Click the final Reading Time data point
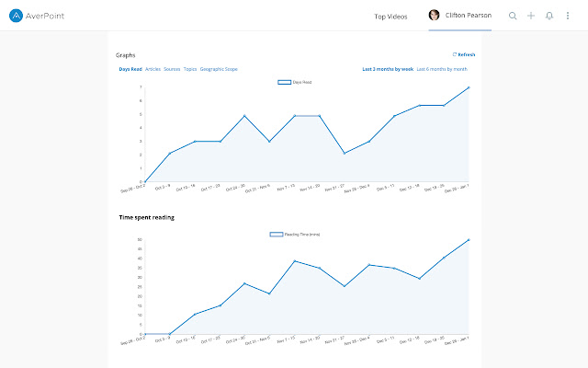Screen dimensions: 588x368 point(469,240)
